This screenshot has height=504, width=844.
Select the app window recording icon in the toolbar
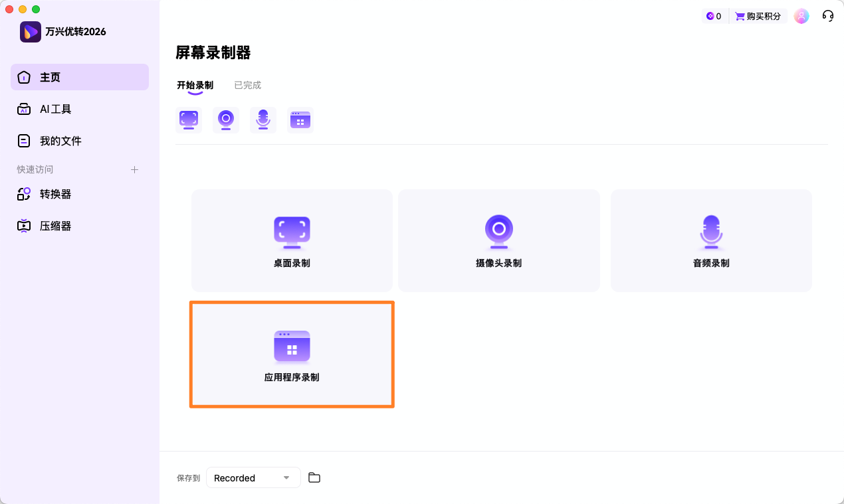click(x=300, y=120)
